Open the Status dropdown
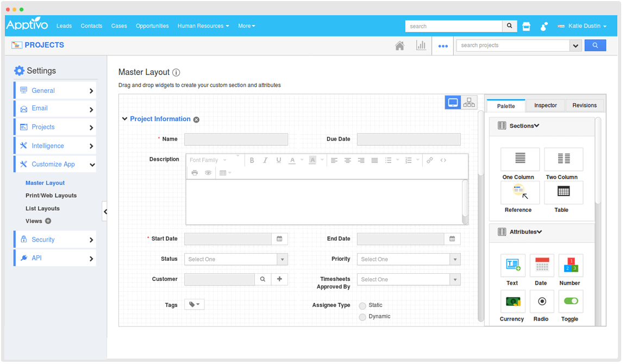The height and width of the screenshot is (364, 625). (236, 259)
